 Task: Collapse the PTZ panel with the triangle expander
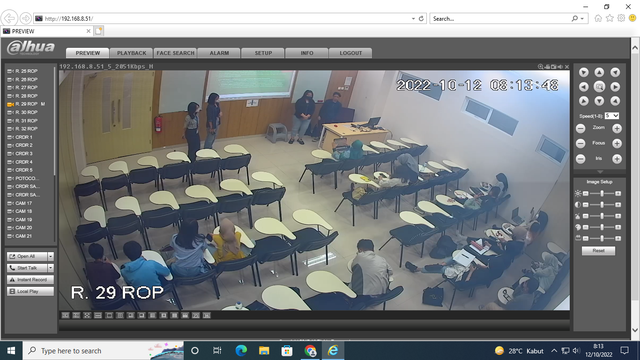click(599, 172)
